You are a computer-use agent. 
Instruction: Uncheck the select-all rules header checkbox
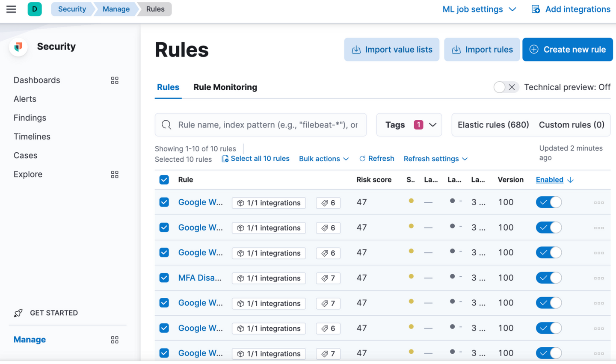pyautogui.click(x=164, y=180)
